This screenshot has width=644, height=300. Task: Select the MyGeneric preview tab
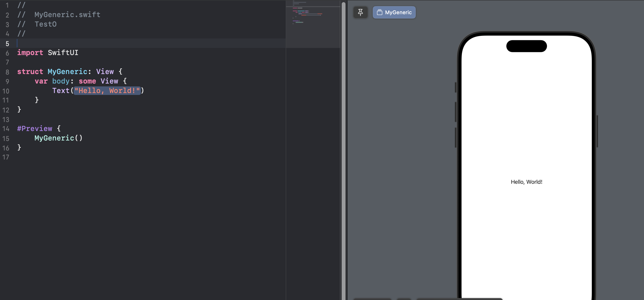398,12
